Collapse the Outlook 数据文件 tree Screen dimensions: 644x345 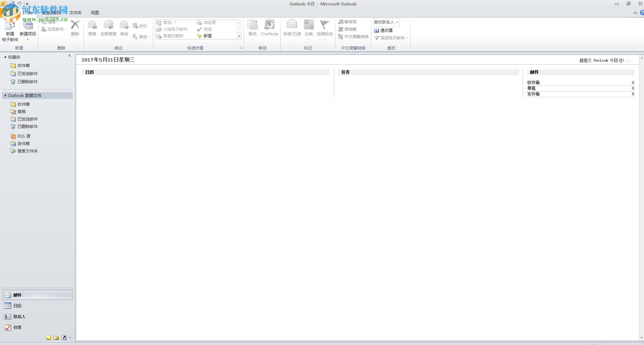[x=5, y=96]
